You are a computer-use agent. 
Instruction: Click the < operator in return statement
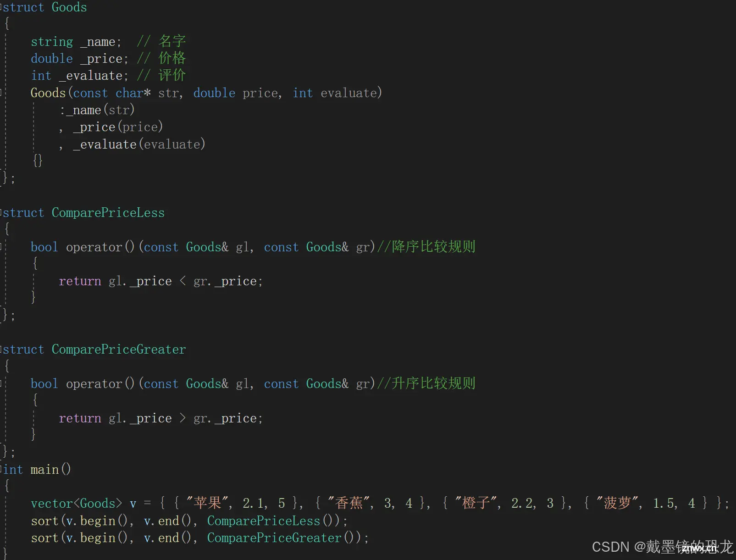point(183,281)
